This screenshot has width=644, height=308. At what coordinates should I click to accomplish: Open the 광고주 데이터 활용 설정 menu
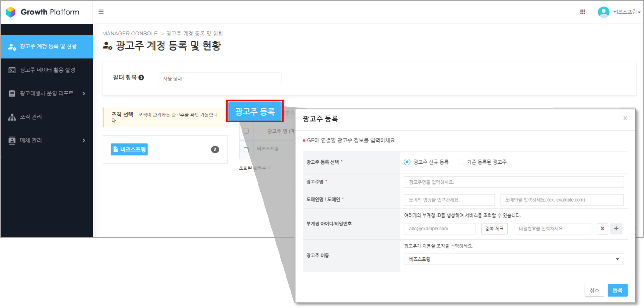[47, 70]
